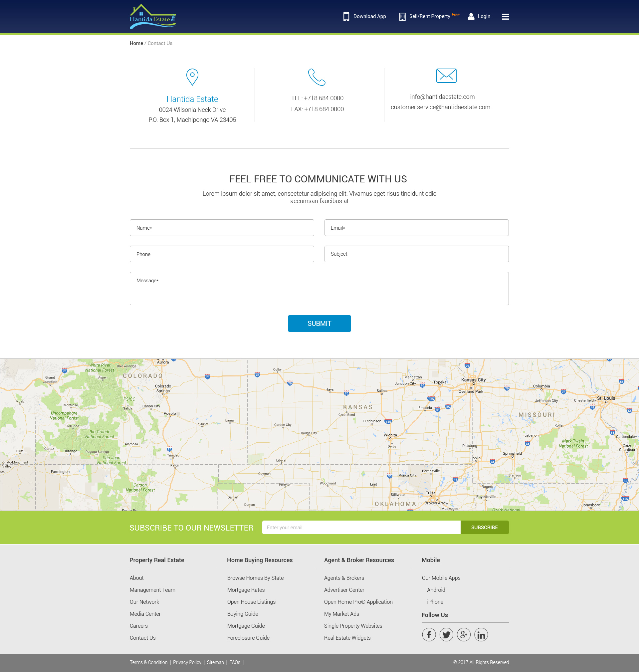Click the Facebook follow icon
Screen dimensions: 639x672
429,634
